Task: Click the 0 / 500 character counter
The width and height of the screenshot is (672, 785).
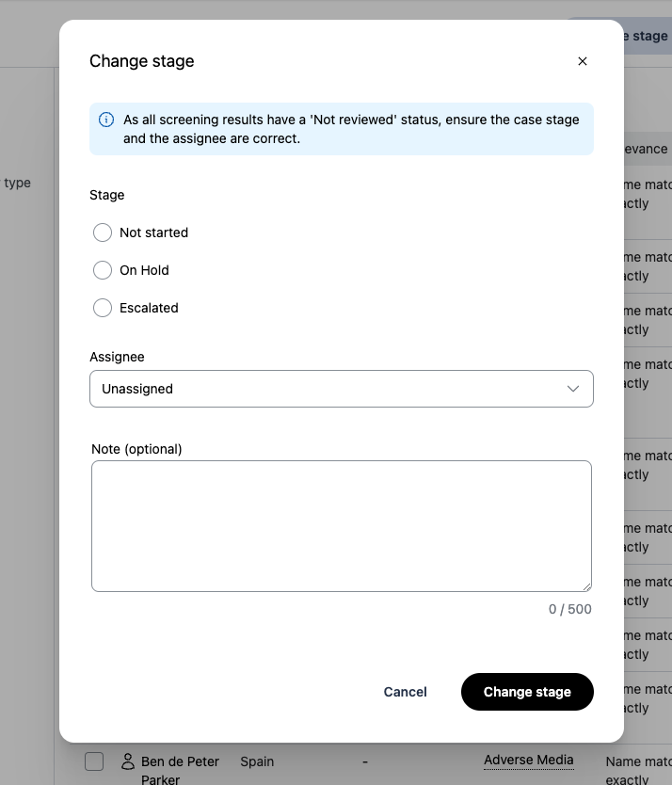Action: coord(569,609)
